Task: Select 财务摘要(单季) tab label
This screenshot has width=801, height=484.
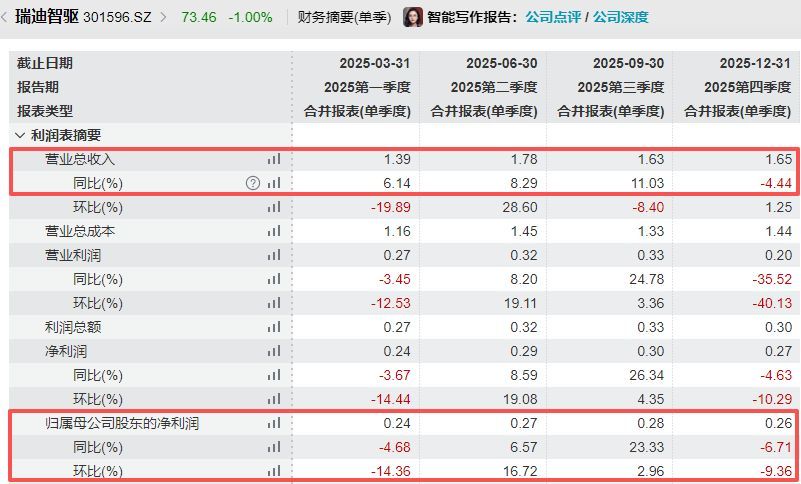Action: tap(344, 17)
